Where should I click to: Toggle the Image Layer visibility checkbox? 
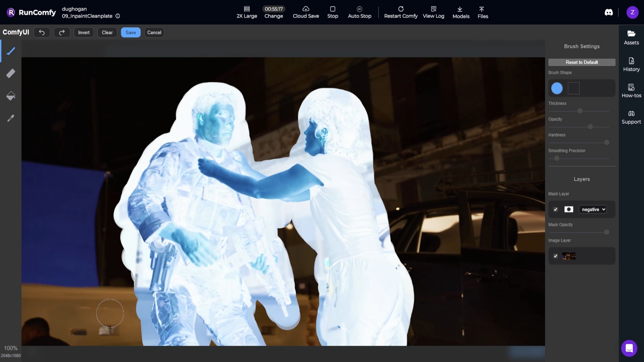point(555,256)
